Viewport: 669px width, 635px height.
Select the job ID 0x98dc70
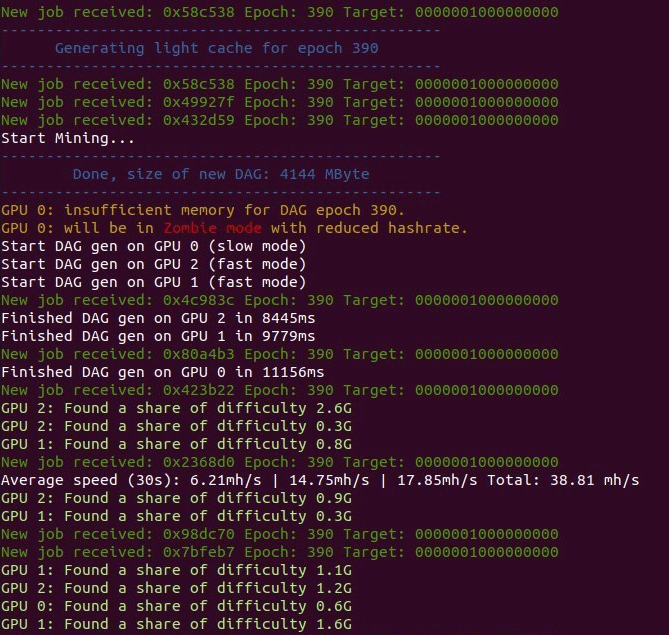click(x=190, y=534)
